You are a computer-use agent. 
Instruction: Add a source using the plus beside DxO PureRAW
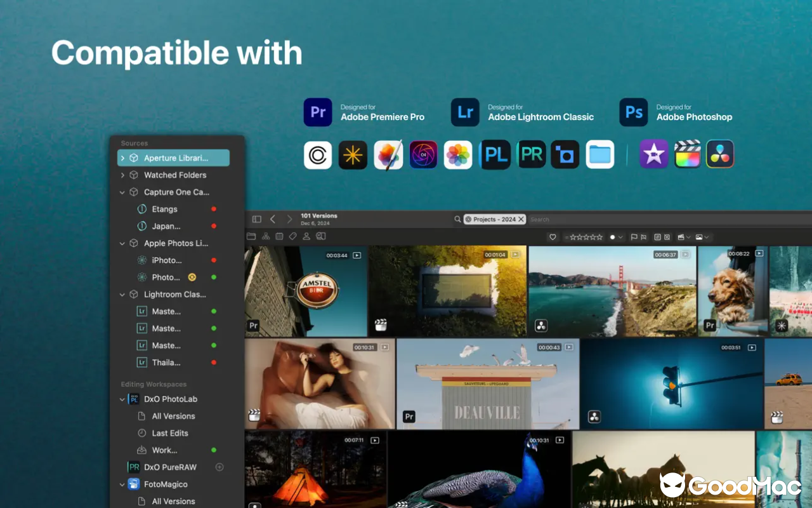click(x=219, y=467)
